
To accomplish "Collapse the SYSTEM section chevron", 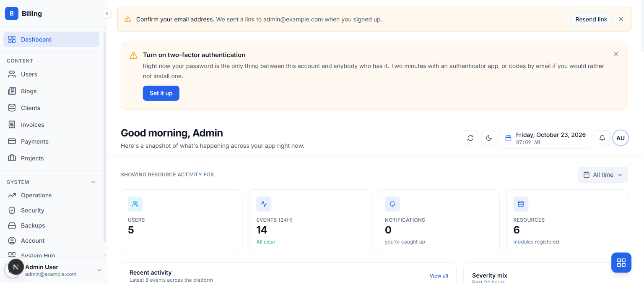I will coord(93,182).
